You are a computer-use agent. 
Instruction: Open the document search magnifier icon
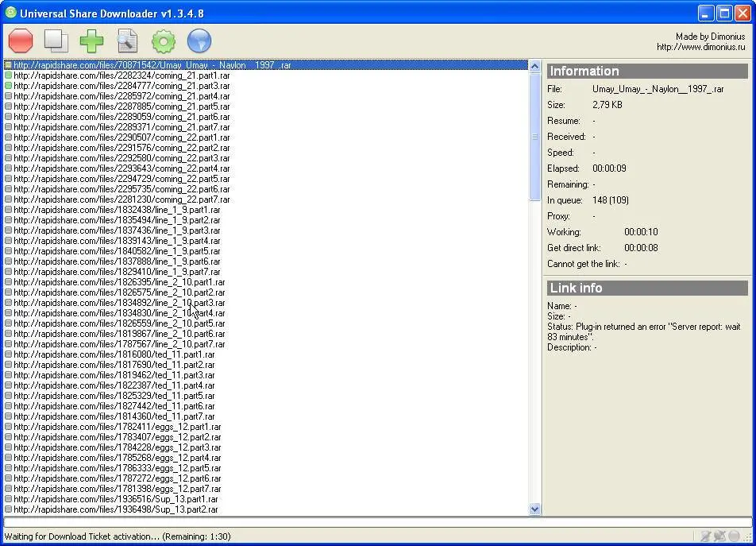tap(127, 41)
